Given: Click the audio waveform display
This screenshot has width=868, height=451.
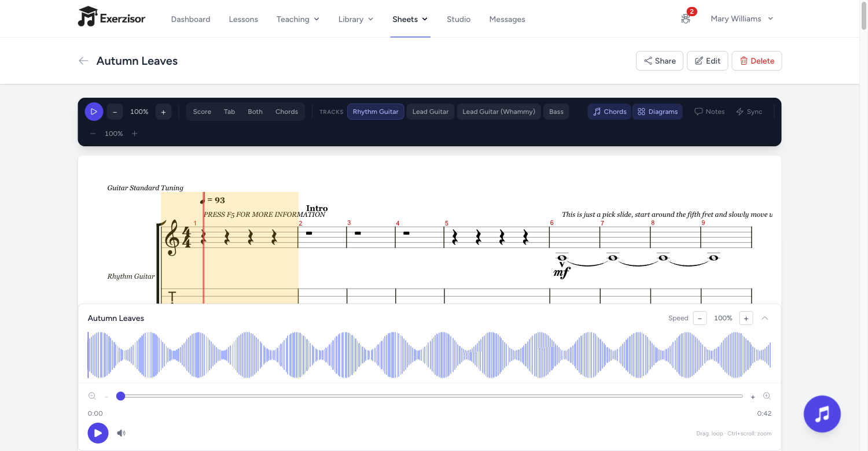Looking at the screenshot, I should [429, 354].
